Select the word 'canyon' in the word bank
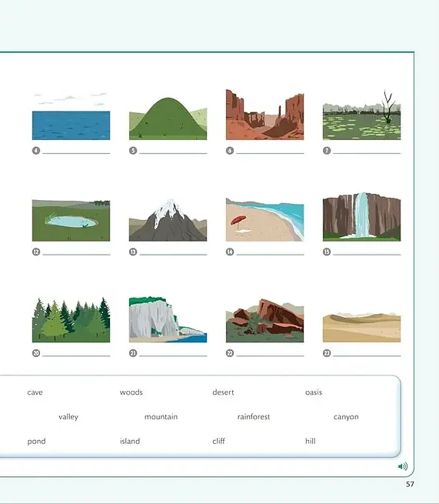 [346, 417]
